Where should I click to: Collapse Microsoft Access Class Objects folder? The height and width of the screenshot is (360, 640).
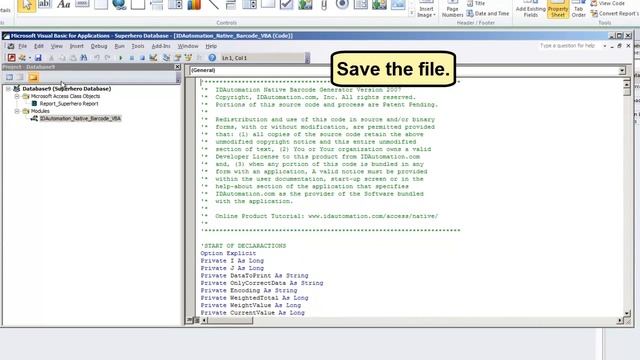(17, 96)
